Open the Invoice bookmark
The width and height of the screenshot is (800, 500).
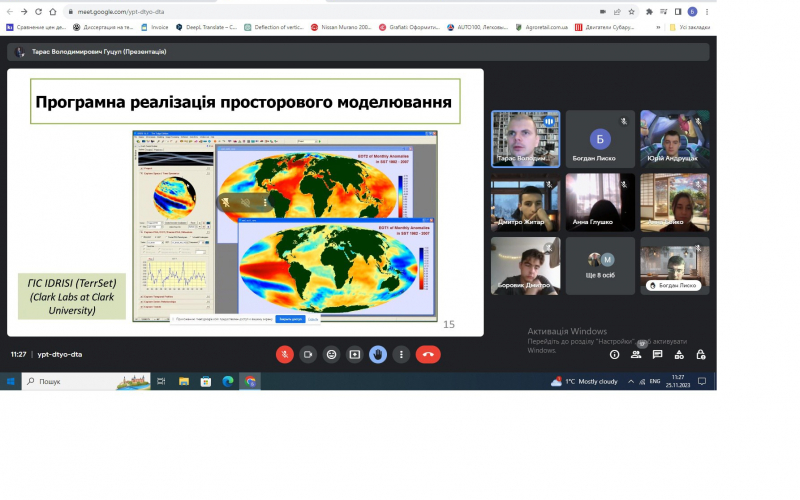tap(155, 27)
